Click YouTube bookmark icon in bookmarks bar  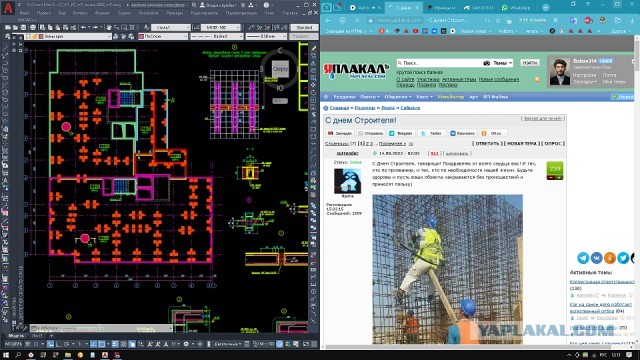[416, 31]
